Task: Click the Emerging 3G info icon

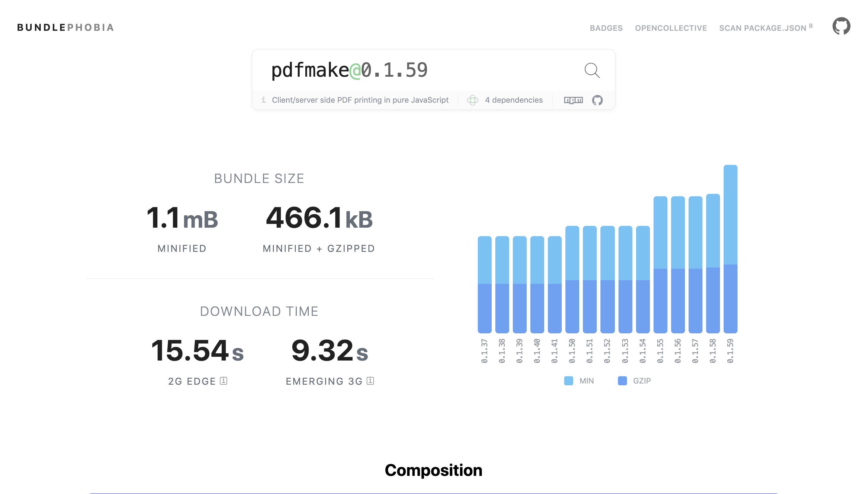Action: pyautogui.click(x=370, y=381)
